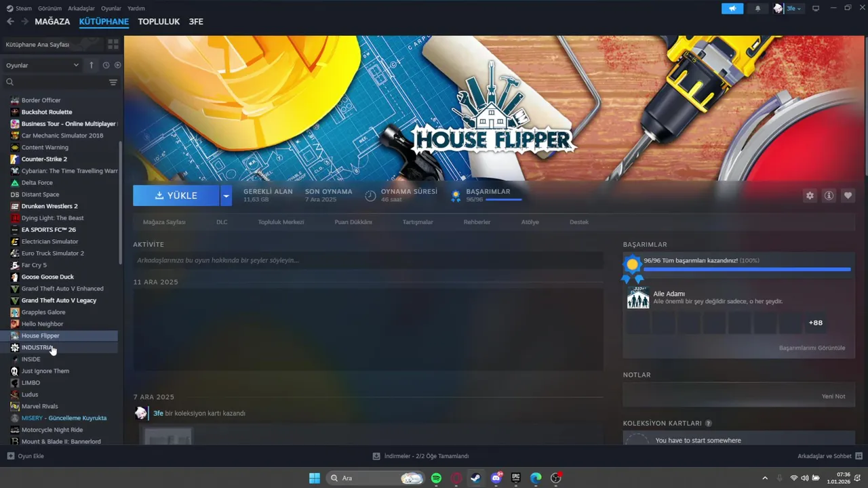The image size is (868, 488).
Task: Open the Arkadaşlar ve Sohbet icon
Action: point(859,456)
